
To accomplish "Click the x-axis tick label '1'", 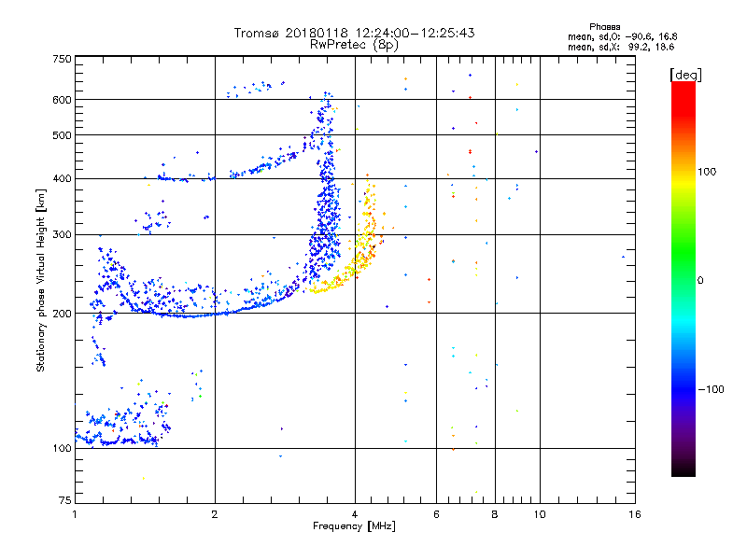I will [x=75, y=514].
